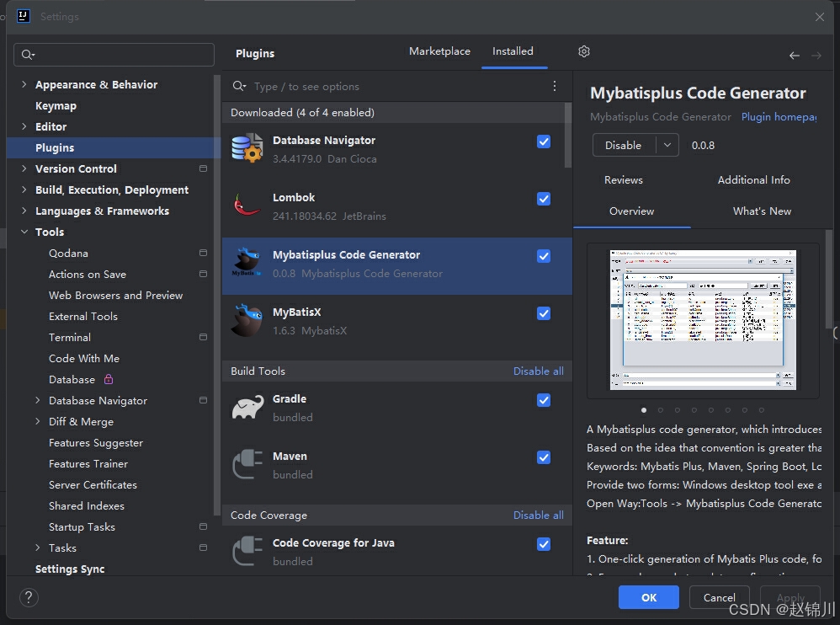Uncheck the Lombok plugin
The image size is (840, 625).
coord(543,199)
